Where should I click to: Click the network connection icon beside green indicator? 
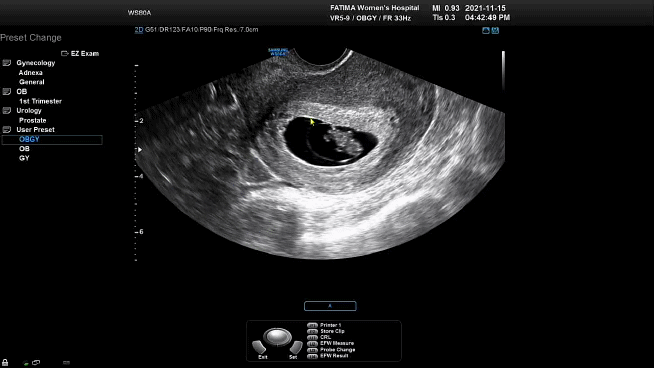[36, 363]
